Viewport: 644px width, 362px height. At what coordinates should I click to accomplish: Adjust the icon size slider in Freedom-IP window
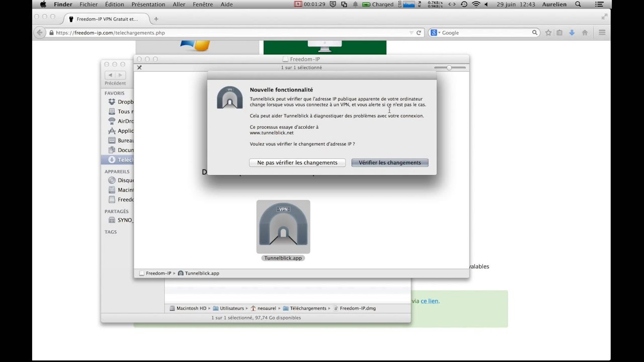point(450,67)
